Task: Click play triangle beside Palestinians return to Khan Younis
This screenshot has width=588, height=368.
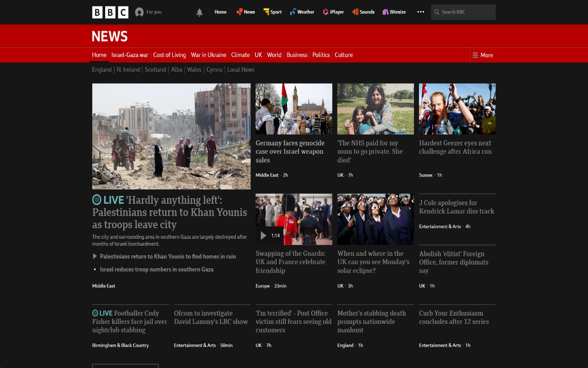Action: [x=95, y=256]
